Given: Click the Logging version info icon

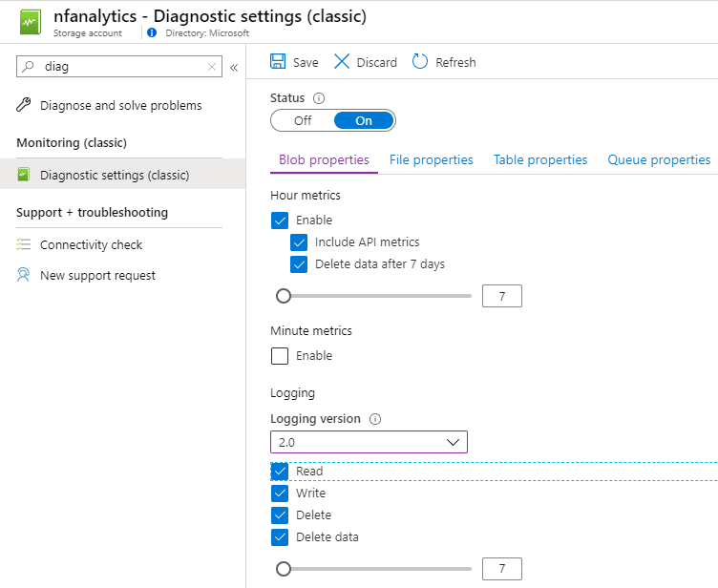Looking at the screenshot, I should (375, 419).
